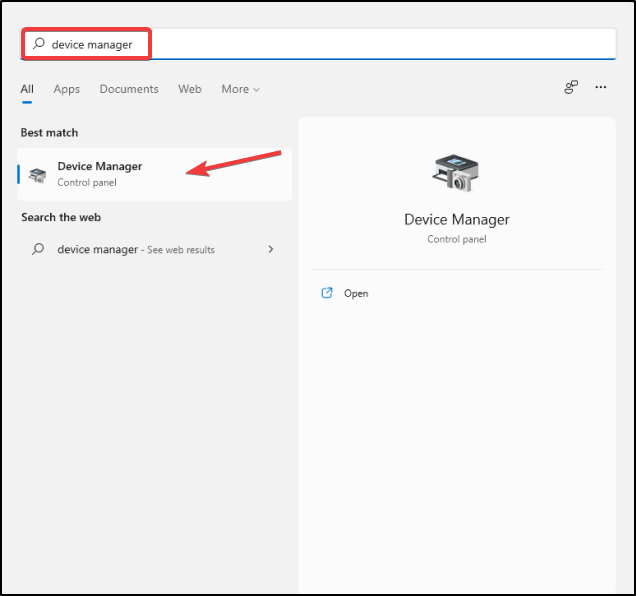Open Device Manager Best match result
This screenshot has height=596, width=636.
[x=155, y=174]
